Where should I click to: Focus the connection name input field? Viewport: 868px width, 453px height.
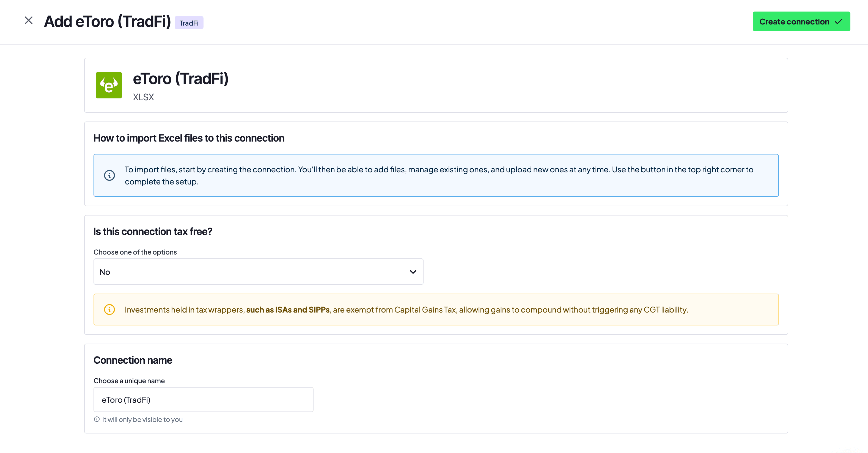(x=204, y=400)
